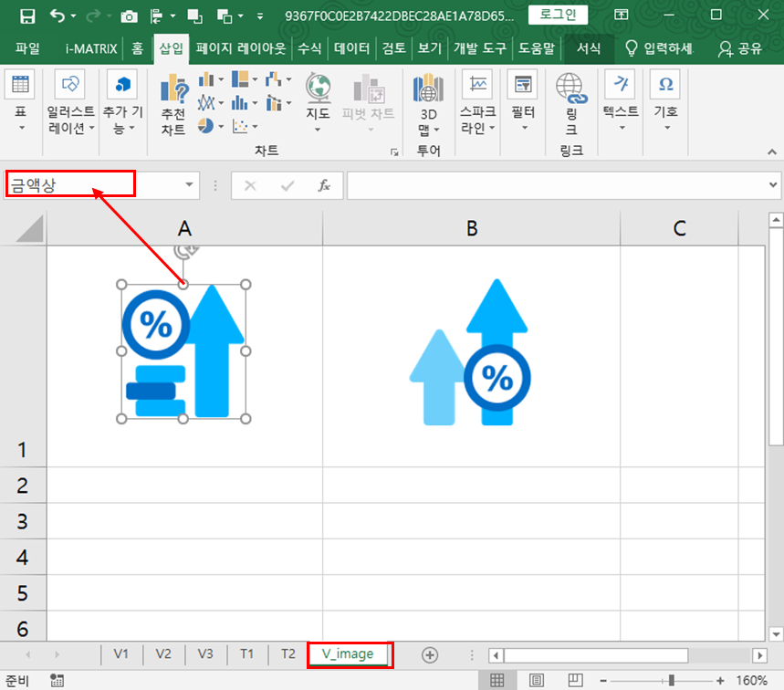Open the Maps (지도) chart button

tap(318, 89)
